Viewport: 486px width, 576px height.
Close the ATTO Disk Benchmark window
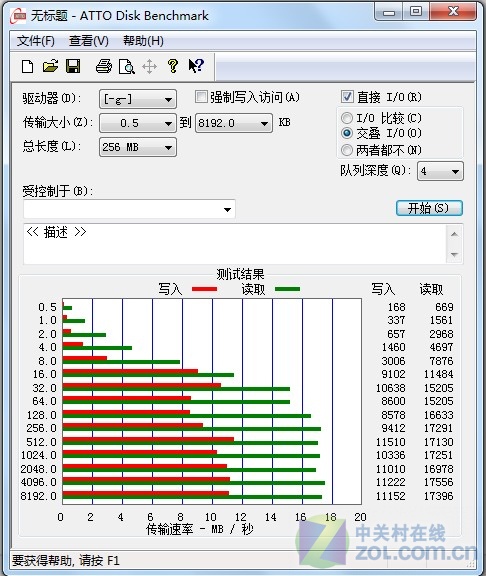[453, 12]
